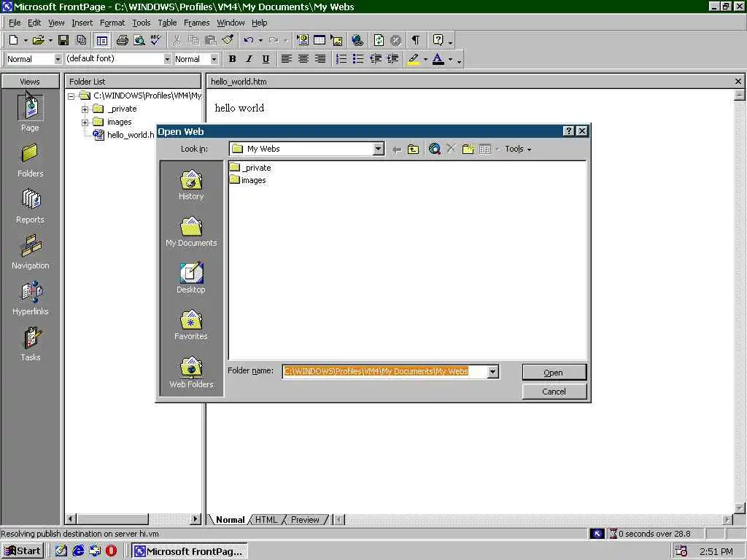Click the Spelling check icon
Image resolution: width=747 pixels, height=560 pixels.
(x=156, y=41)
